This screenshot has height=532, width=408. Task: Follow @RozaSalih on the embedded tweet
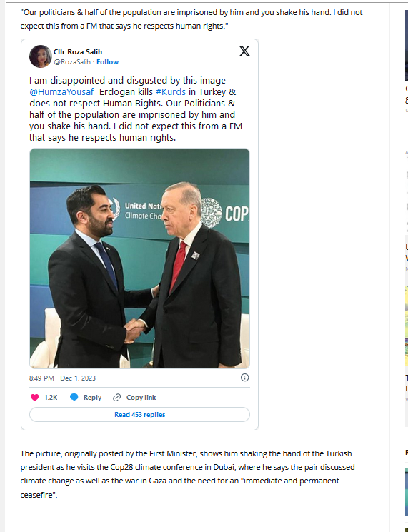(108, 61)
